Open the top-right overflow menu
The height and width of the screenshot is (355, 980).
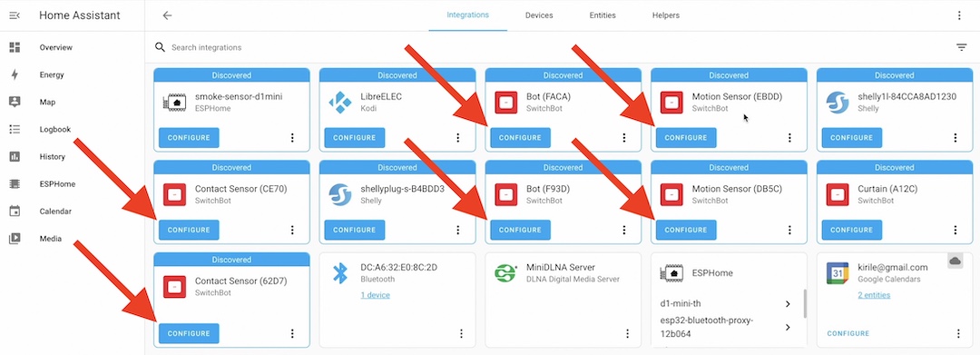(959, 15)
